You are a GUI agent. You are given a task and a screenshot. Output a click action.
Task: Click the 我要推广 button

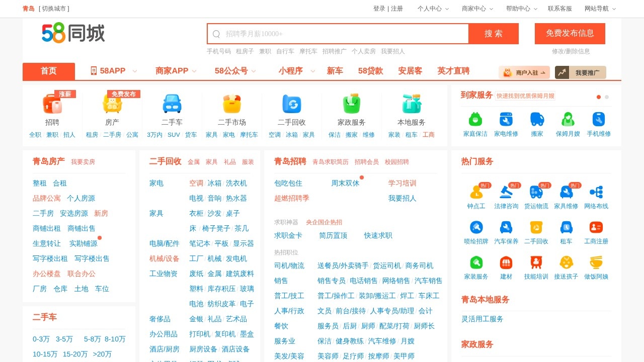[x=581, y=72]
